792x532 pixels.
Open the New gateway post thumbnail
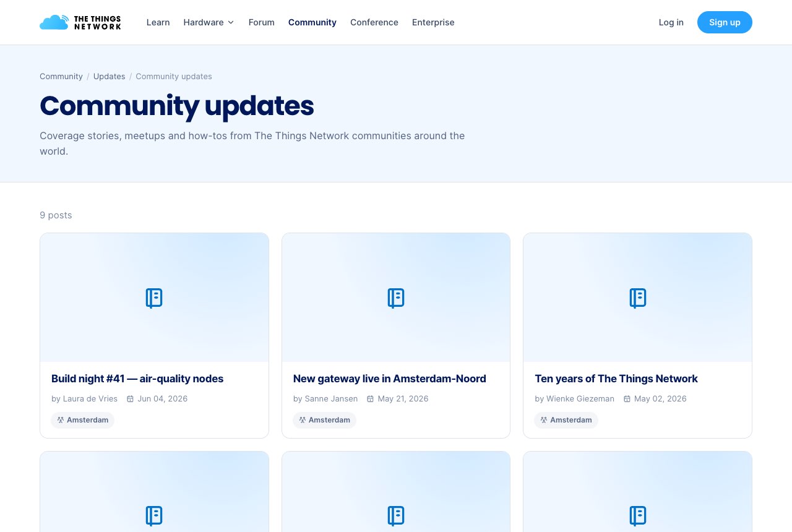tap(396, 298)
